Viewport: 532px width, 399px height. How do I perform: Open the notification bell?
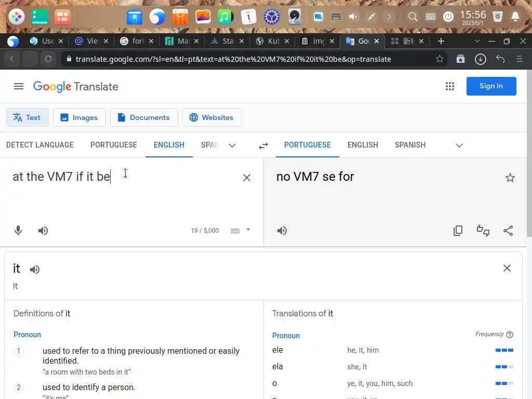(x=515, y=17)
